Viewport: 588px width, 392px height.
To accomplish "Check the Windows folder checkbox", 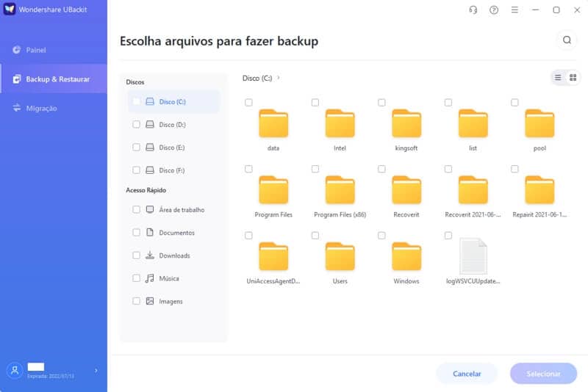I will tap(381, 236).
